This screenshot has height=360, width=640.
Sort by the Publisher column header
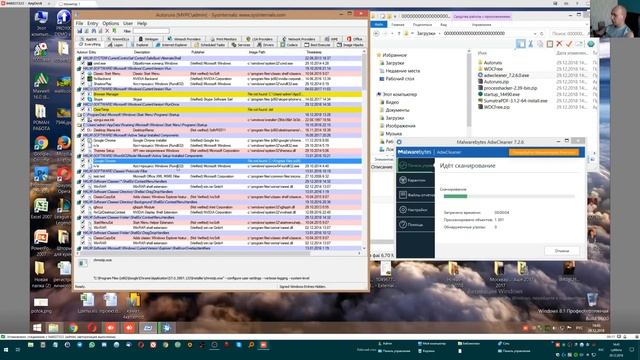click(x=198, y=52)
